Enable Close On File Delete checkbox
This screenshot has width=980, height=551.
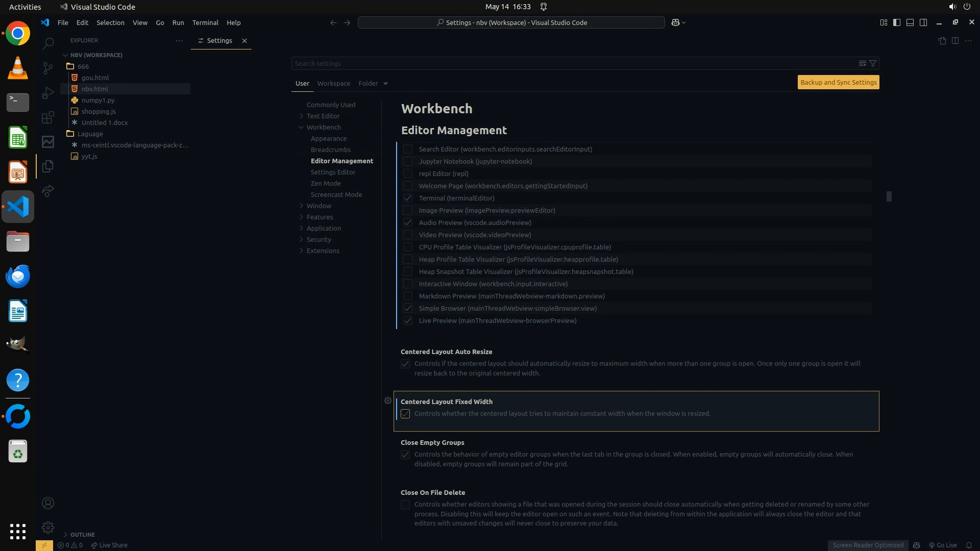point(405,505)
